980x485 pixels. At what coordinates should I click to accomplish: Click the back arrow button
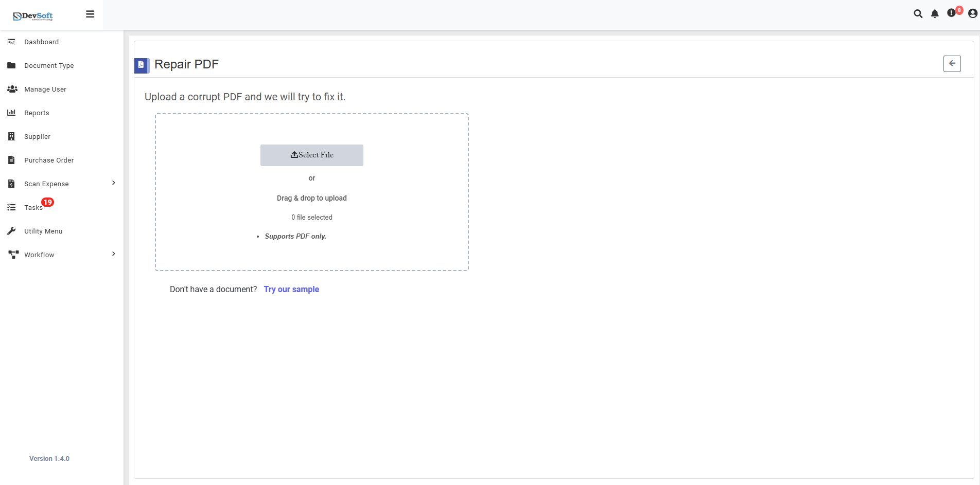point(952,63)
